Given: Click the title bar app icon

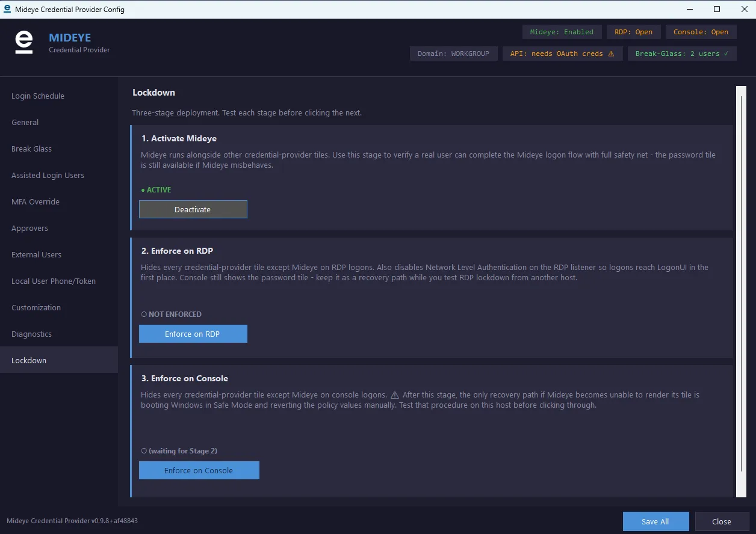Looking at the screenshot, I should point(7,9).
